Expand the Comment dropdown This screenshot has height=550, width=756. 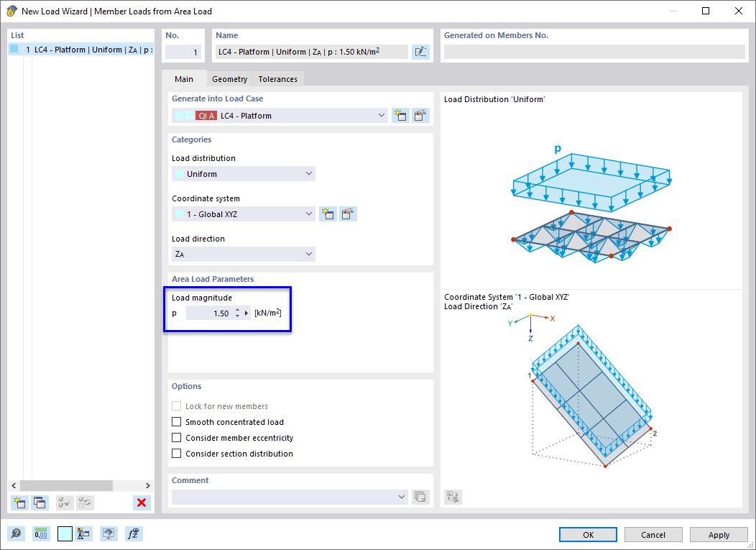tap(402, 497)
